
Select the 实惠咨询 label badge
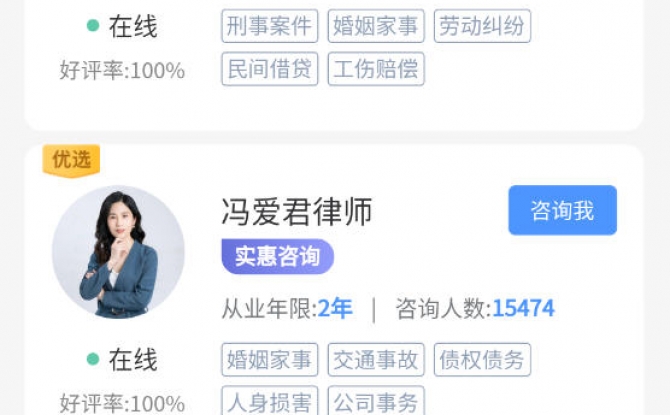[x=277, y=256]
